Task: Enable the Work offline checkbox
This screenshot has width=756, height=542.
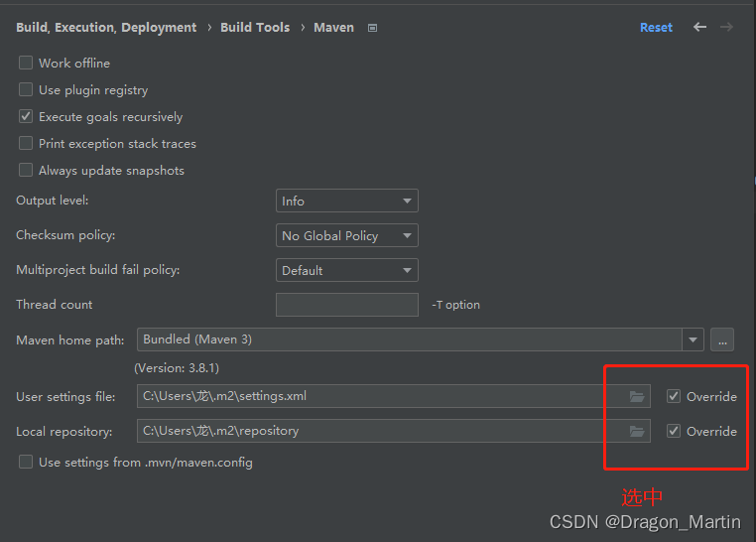Action: pyautogui.click(x=26, y=63)
